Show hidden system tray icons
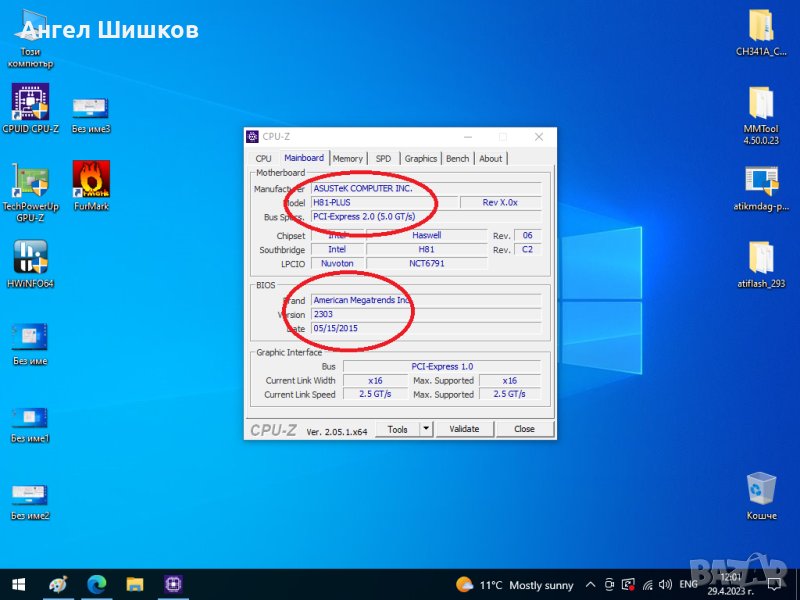800x600 pixels. click(592, 584)
